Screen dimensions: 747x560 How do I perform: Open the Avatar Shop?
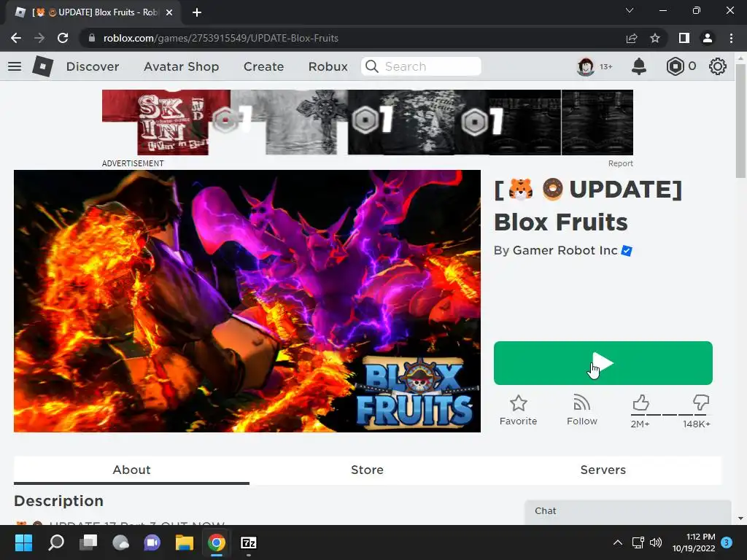point(181,66)
